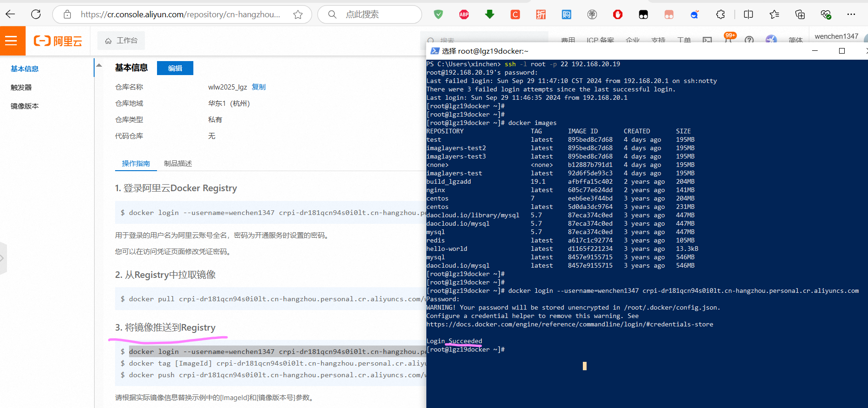Image resolution: width=868 pixels, height=408 pixels.
Task: Click the browser address bar URL
Action: [180, 14]
